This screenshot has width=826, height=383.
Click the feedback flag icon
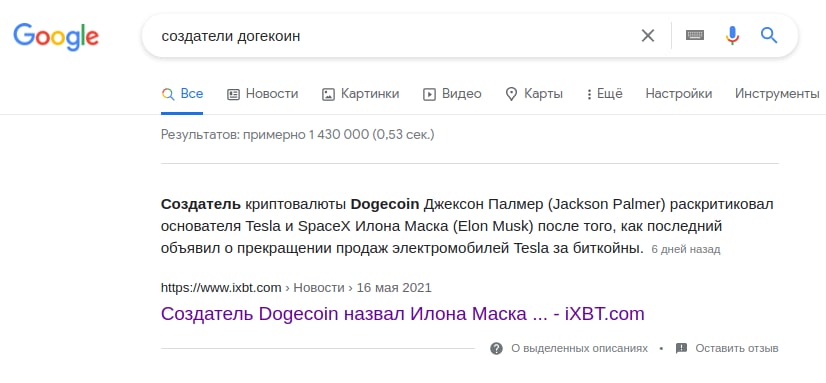(681, 348)
